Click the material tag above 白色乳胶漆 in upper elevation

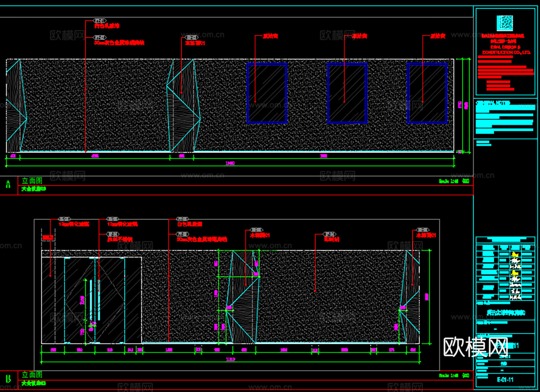coord(100,20)
